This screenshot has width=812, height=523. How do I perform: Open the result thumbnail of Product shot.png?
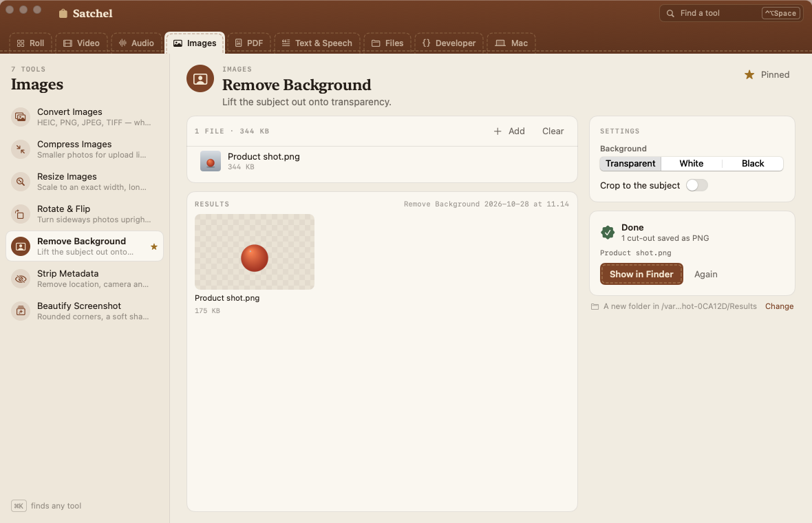[255, 252]
